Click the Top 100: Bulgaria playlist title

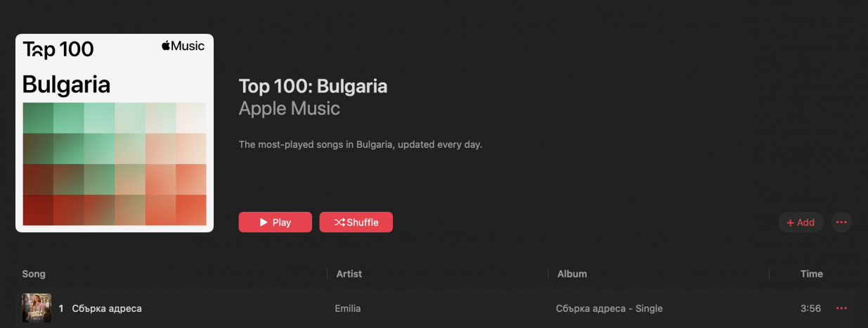313,87
